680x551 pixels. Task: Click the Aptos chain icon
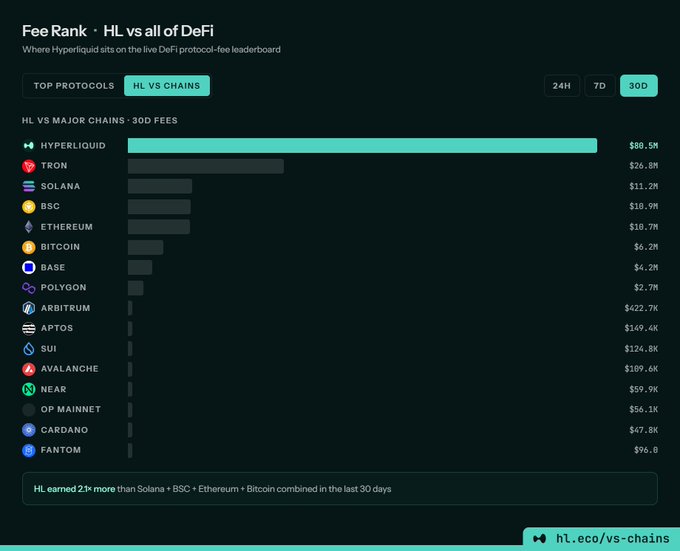pos(29,329)
